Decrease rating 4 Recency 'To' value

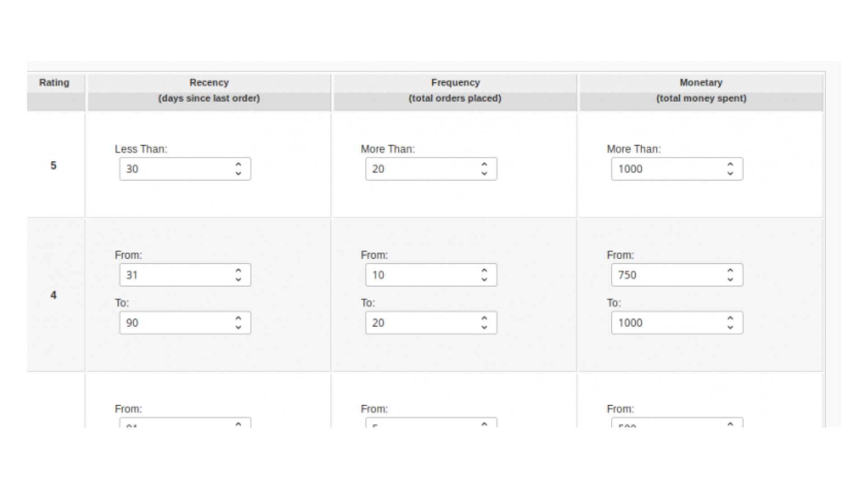238,327
